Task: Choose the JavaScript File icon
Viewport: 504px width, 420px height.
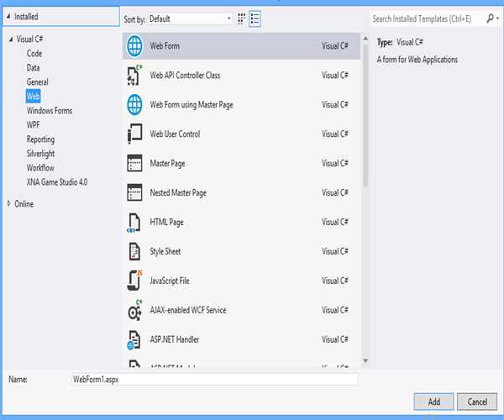Action: [x=134, y=281]
